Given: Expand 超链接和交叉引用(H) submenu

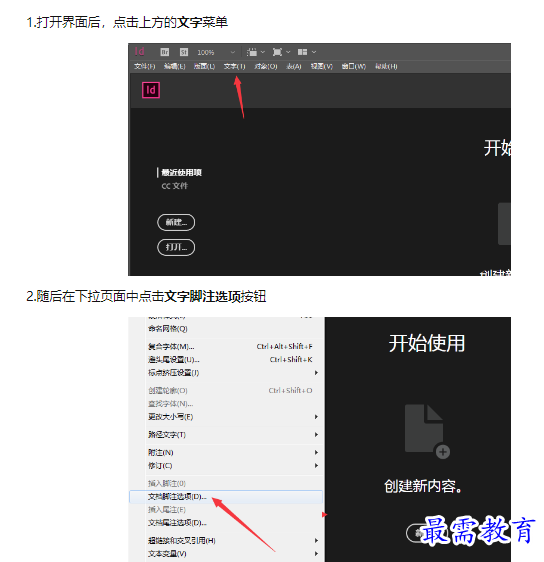Looking at the screenshot, I should (226, 540).
